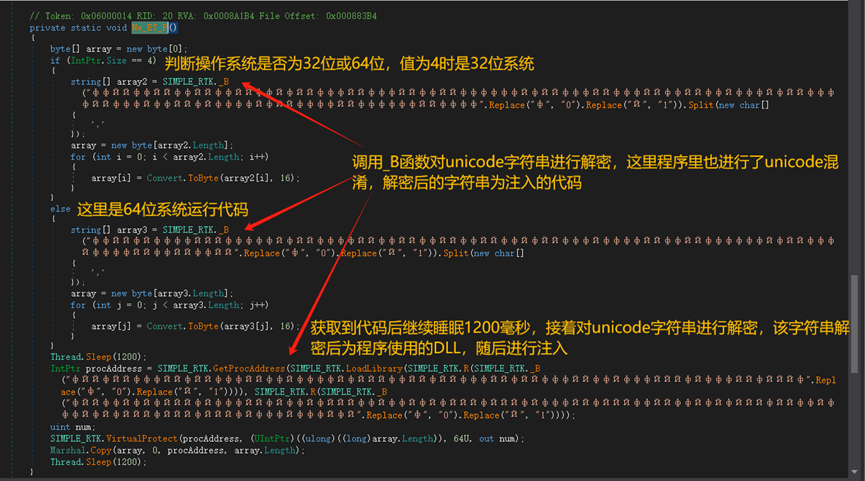
Task: Click 'array2.Length' in the new byte line
Action: coord(191,145)
